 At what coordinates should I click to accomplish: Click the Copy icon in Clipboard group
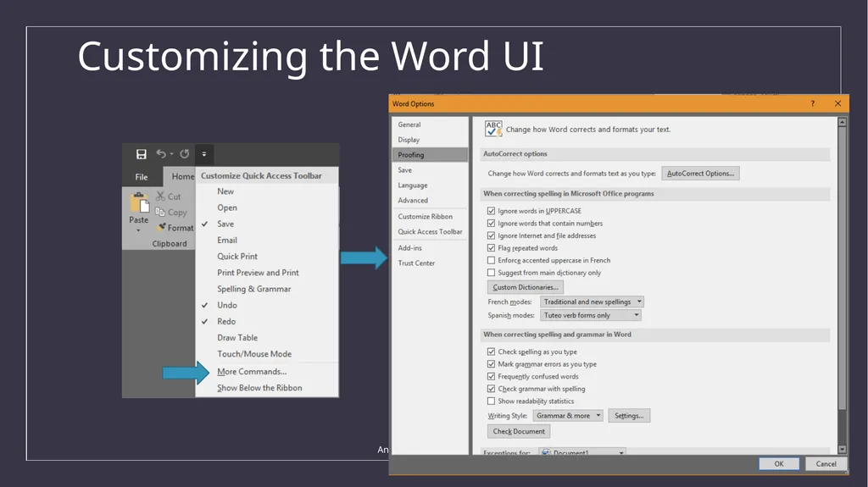160,212
